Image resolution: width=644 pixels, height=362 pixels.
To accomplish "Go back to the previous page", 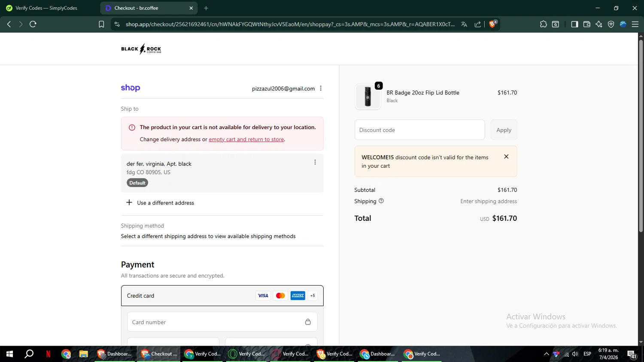I will point(9,24).
